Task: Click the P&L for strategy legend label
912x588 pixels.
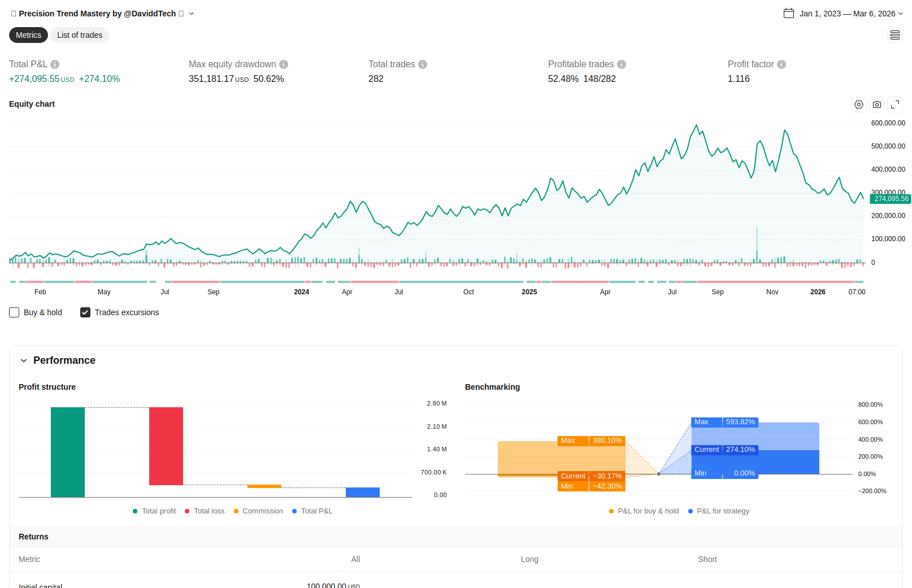Action: tap(723, 511)
